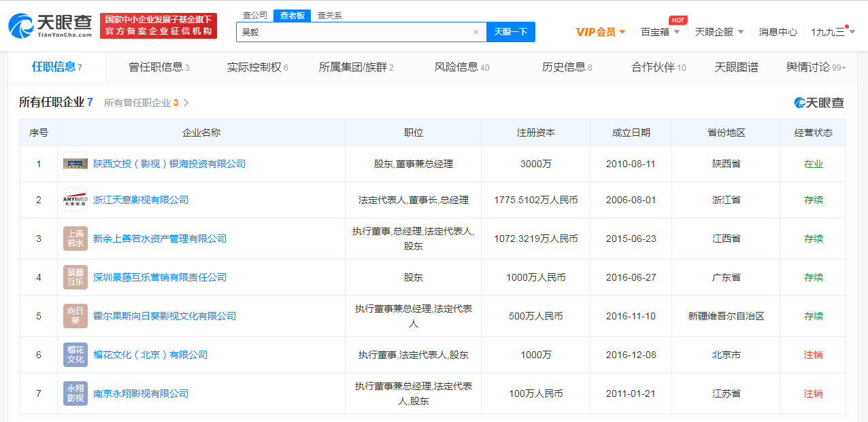Click the 经营状态 column header
The image size is (868, 422).
[x=814, y=133]
